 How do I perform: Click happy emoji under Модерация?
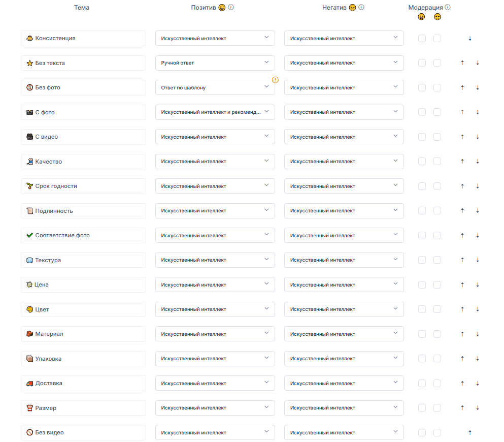click(x=421, y=17)
